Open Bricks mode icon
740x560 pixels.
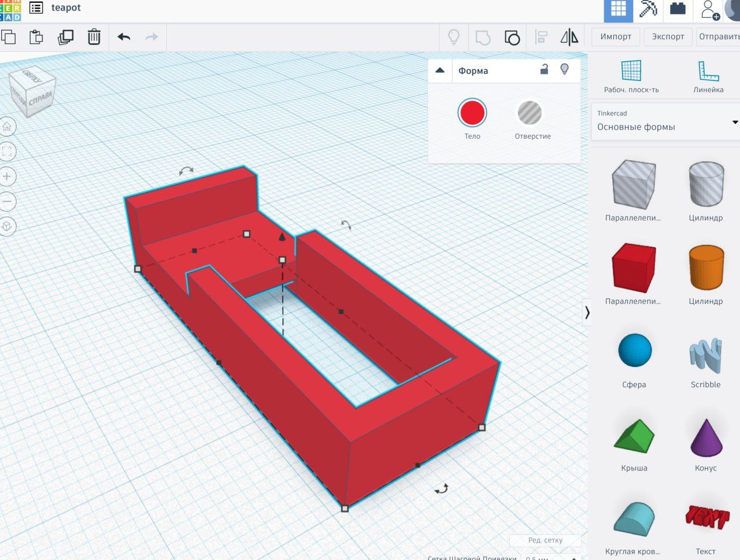(678, 9)
